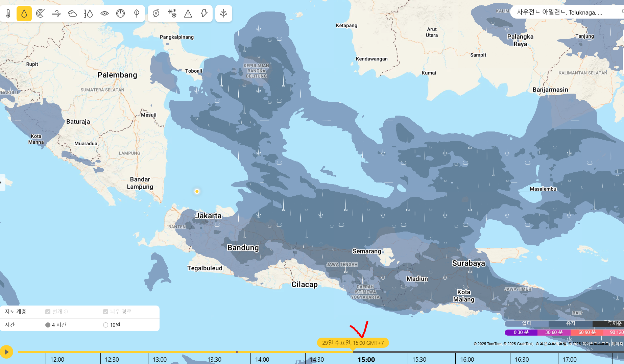Choose the 4 시간 time range radio
This screenshot has width=624, height=364.
[48, 325]
